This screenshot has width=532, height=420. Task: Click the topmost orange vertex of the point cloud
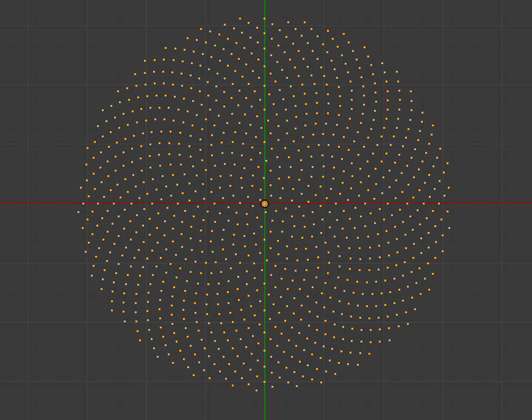(265, 18)
